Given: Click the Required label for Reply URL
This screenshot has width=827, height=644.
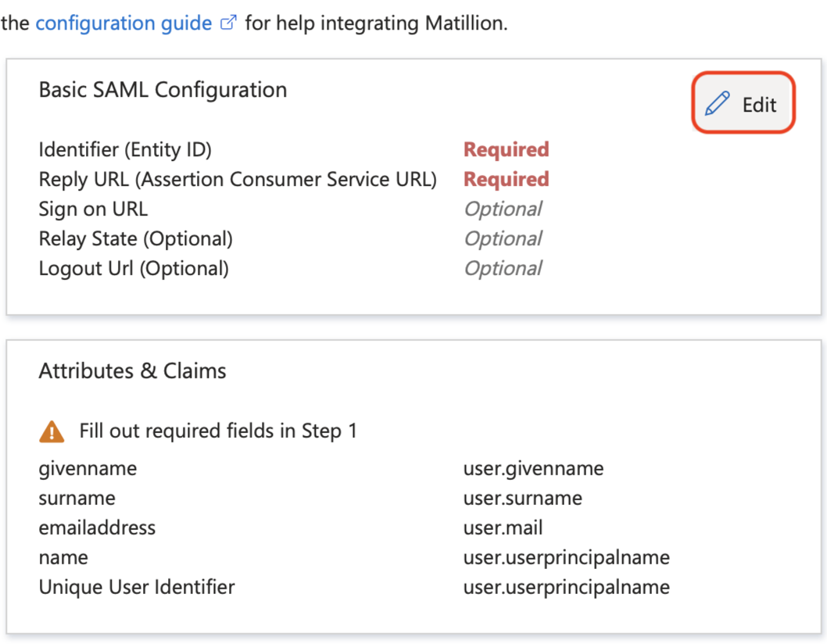Looking at the screenshot, I should tap(507, 179).
